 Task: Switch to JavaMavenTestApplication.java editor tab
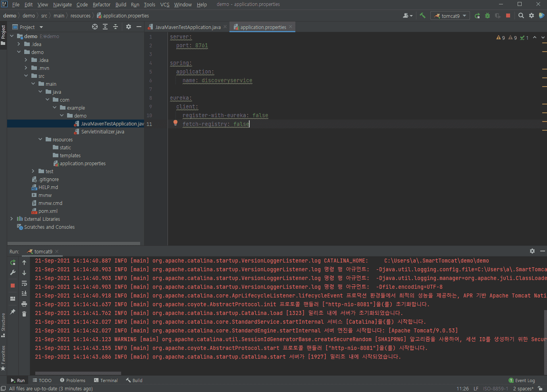(187, 27)
